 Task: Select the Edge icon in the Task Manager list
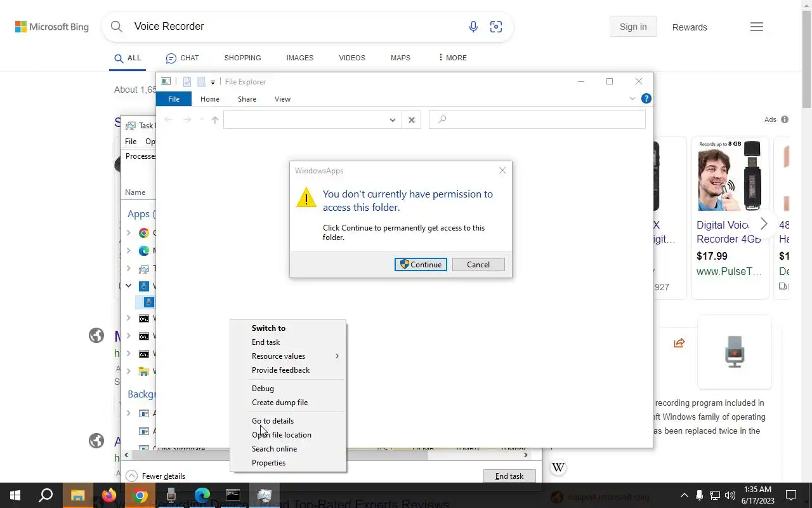(144, 251)
